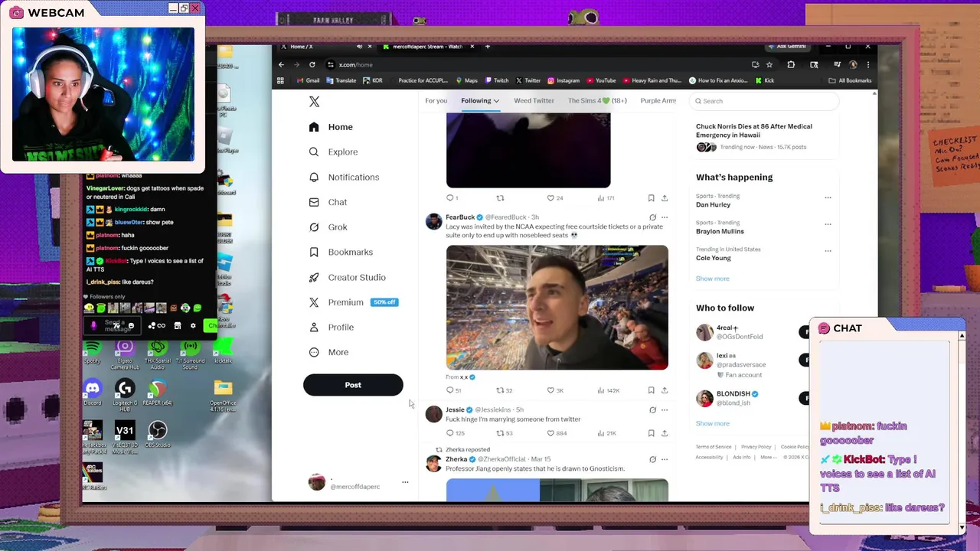Share the FearBuck post
Screen dimensions: 980x551
[x=665, y=390]
